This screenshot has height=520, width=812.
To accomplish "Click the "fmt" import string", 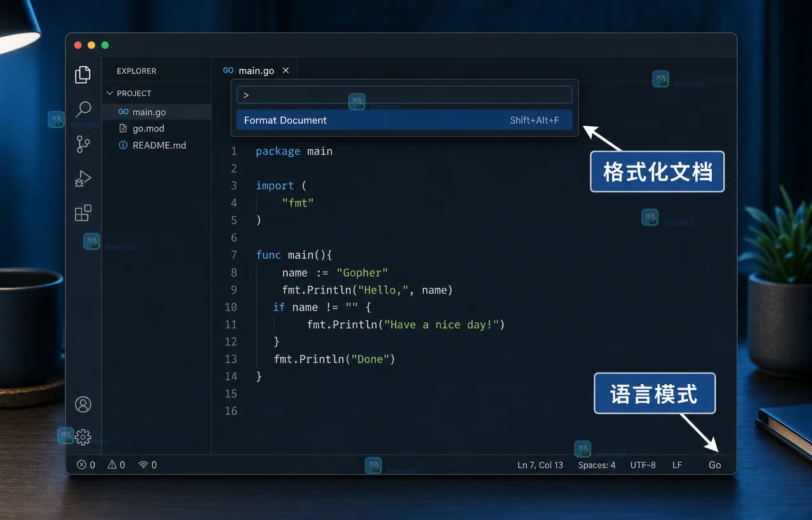I will [298, 203].
